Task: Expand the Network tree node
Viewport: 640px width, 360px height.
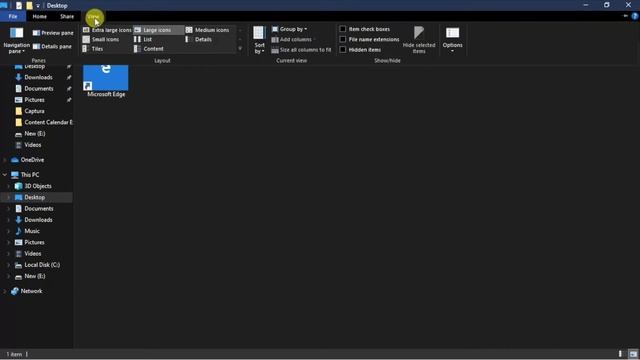Action: pos(4,291)
